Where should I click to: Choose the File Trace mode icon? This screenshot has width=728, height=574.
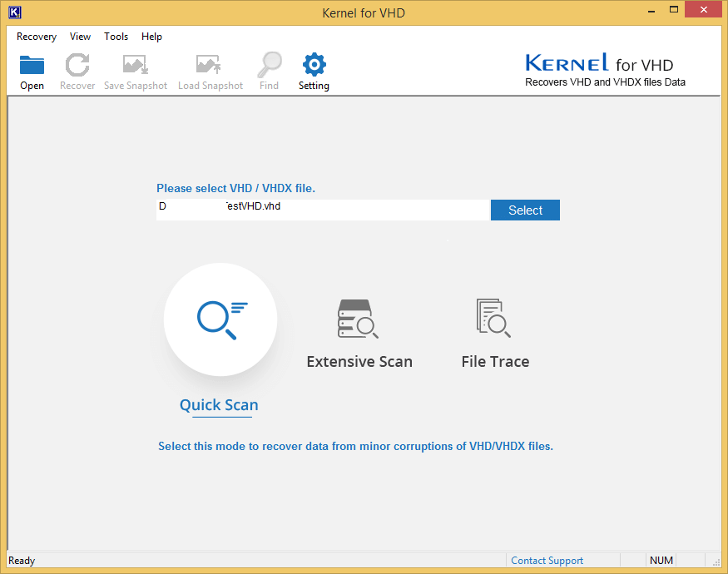tap(493, 318)
